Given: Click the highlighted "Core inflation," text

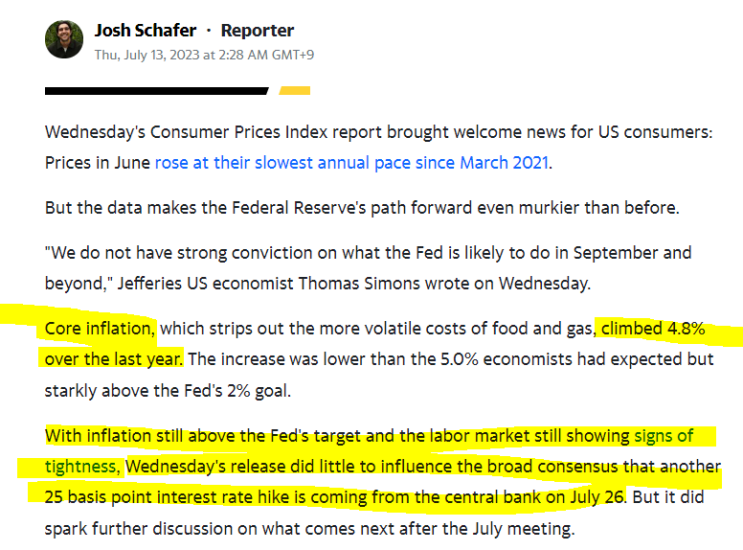Looking at the screenshot, I should 100,328.
